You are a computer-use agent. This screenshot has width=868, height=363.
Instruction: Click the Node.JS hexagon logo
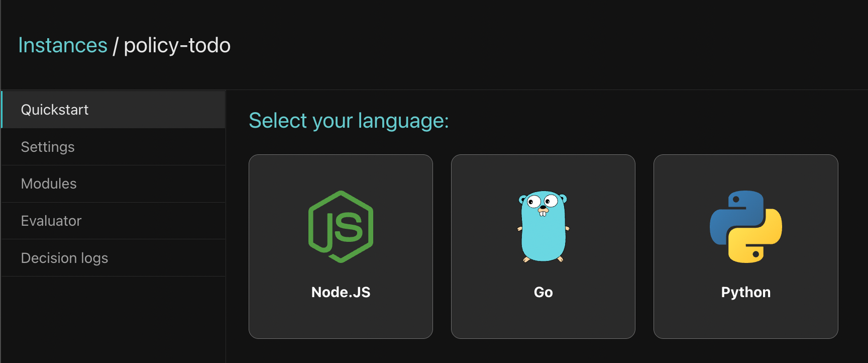pyautogui.click(x=341, y=226)
